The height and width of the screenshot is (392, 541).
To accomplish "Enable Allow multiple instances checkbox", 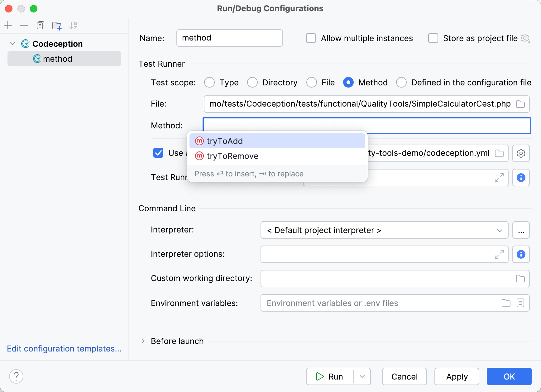I will pos(311,38).
